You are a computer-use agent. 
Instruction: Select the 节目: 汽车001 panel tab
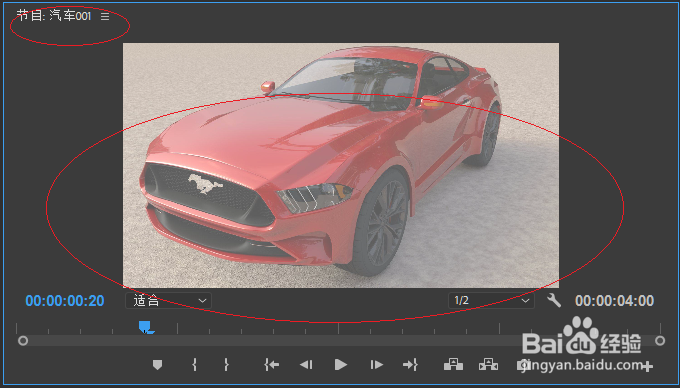[54, 16]
